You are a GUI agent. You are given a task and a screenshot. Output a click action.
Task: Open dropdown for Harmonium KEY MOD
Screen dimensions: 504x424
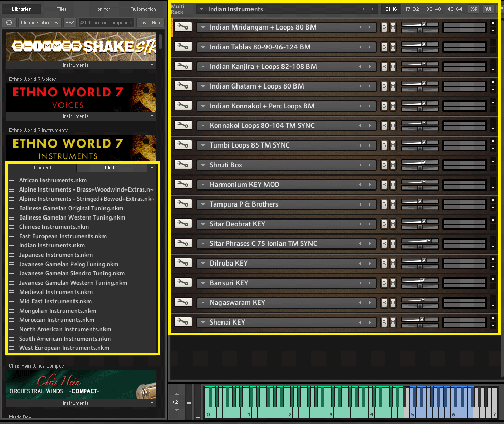click(x=203, y=185)
